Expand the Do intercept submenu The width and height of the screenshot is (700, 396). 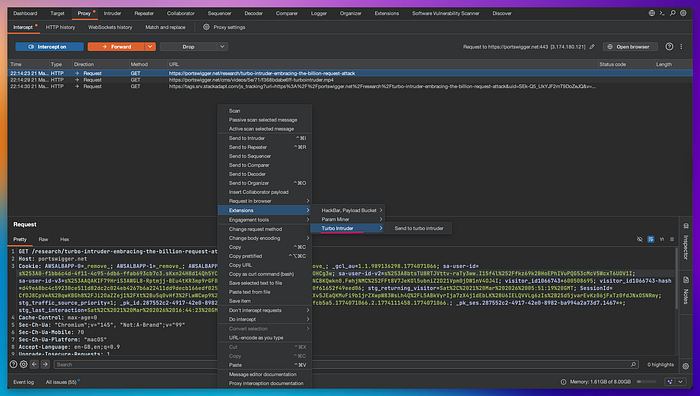point(265,319)
